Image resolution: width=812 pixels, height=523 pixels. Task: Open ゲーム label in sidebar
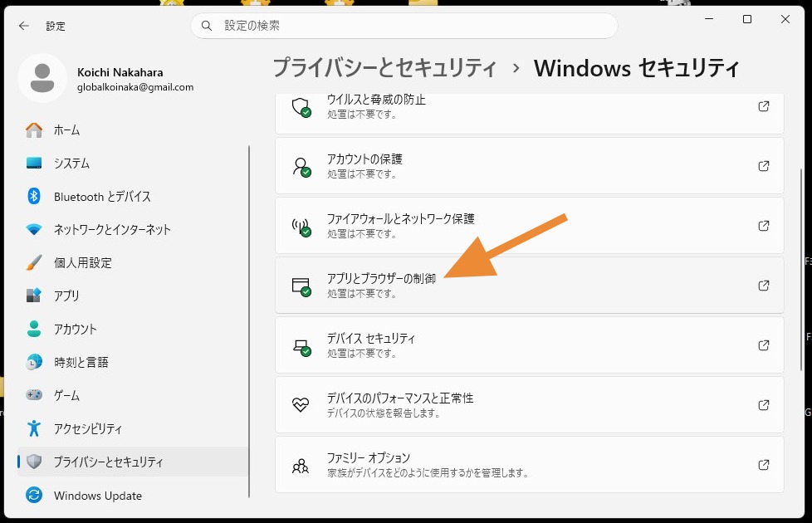click(66, 395)
